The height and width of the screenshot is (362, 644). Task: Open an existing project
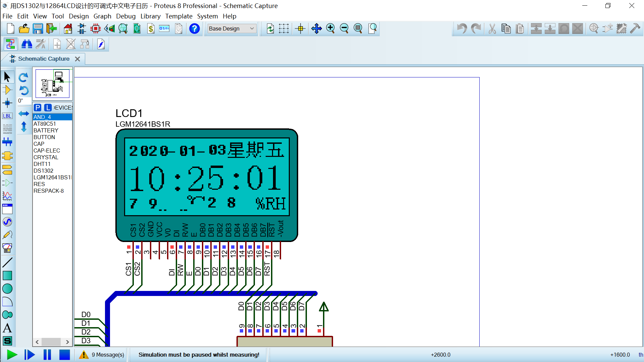[x=24, y=28]
